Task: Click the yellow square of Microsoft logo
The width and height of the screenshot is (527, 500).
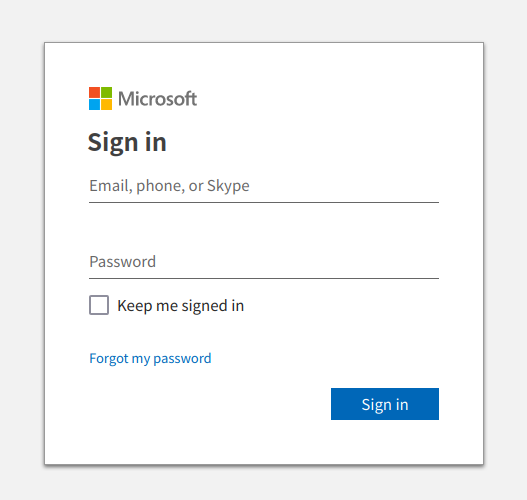Action: [107, 105]
